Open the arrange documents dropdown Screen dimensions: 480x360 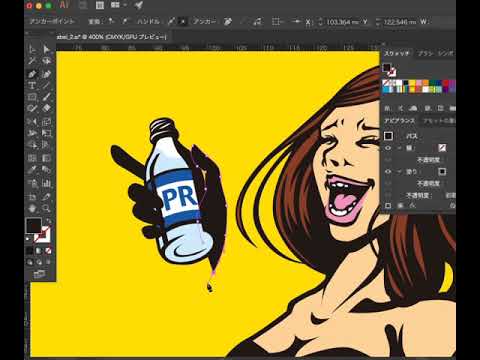[x=119, y=5]
